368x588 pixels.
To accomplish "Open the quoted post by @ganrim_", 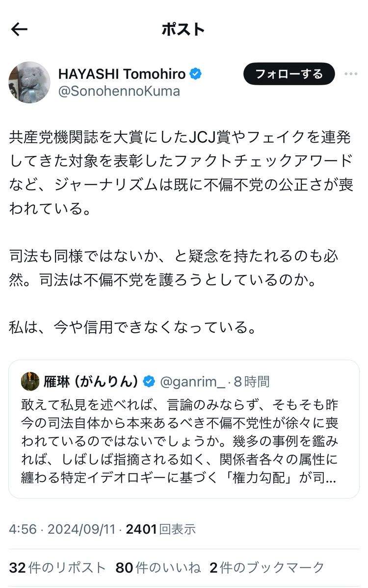I will tap(184, 429).
